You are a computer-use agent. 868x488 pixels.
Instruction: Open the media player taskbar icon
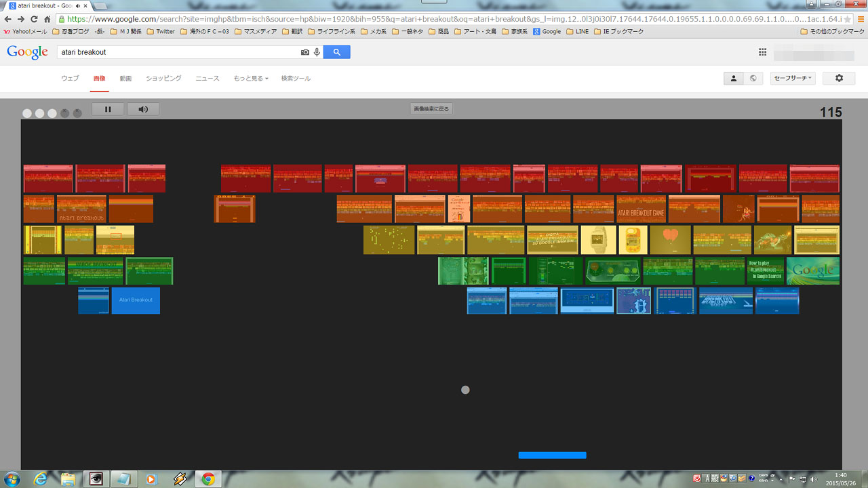point(151,479)
